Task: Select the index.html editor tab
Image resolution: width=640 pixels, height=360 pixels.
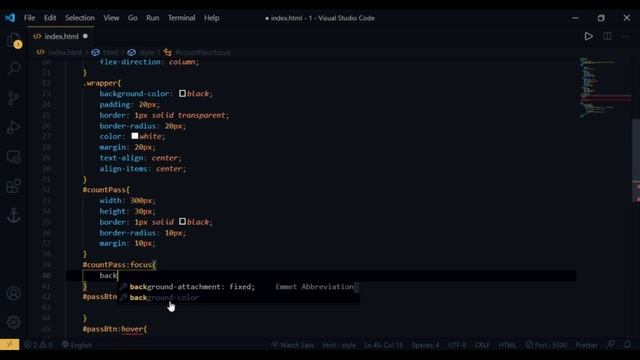Action: 60,36
